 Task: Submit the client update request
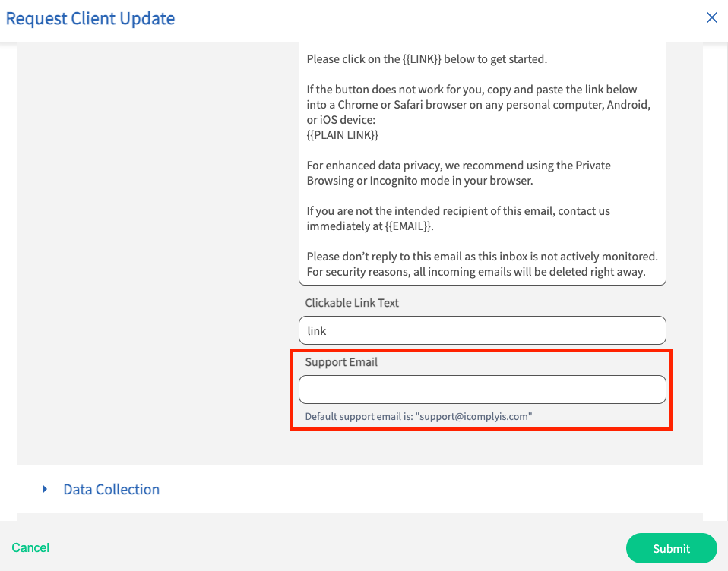[x=671, y=548]
